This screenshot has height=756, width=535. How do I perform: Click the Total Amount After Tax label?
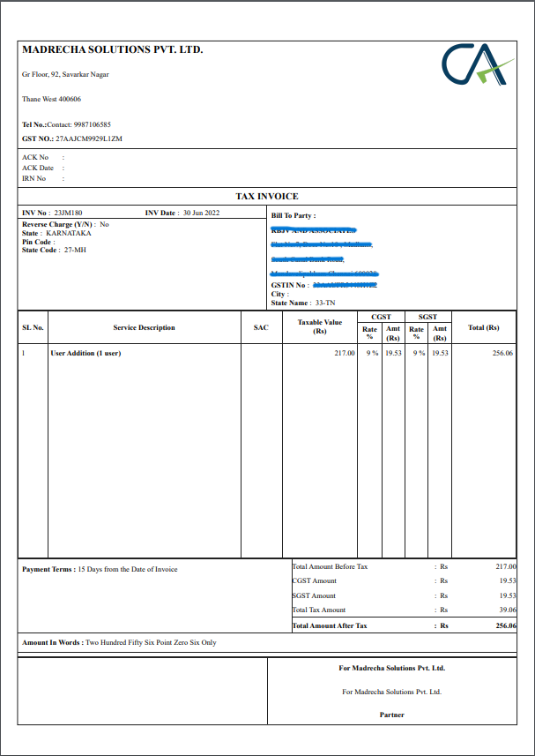pyautogui.click(x=330, y=625)
